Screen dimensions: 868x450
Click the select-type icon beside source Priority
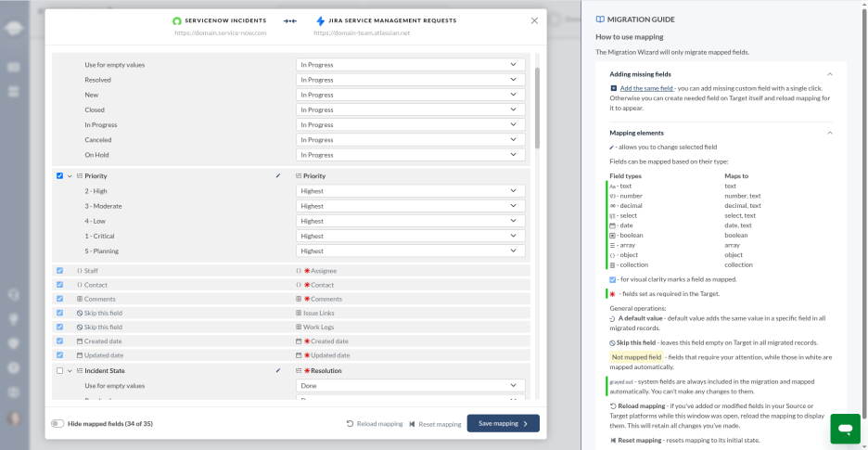tap(80, 175)
